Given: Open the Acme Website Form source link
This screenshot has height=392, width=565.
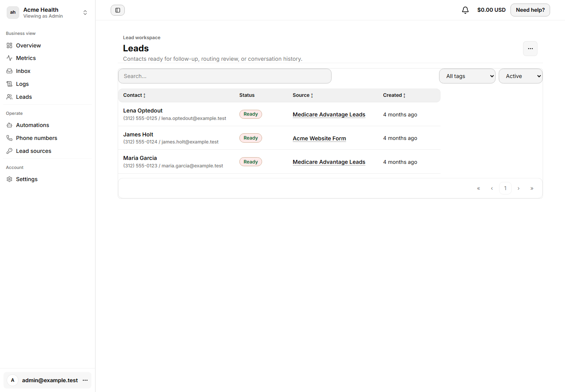Looking at the screenshot, I should (319, 138).
